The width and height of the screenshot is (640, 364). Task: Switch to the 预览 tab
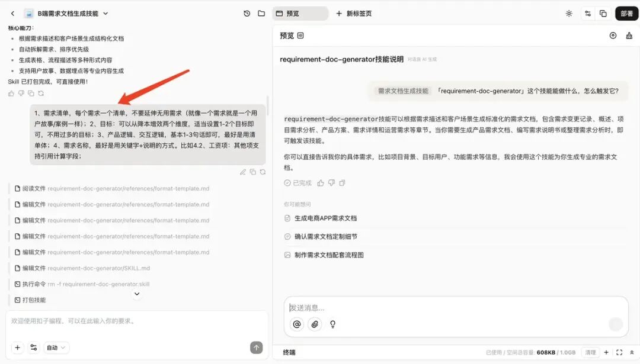click(300, 14)
